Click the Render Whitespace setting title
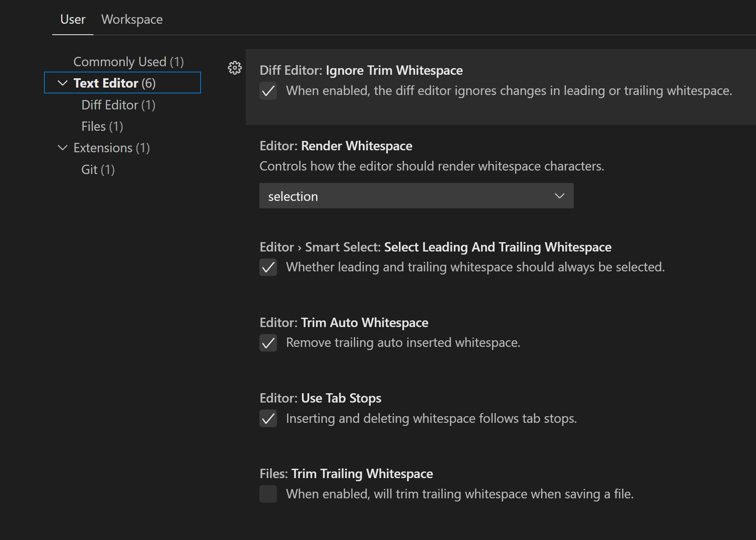This screenshot has width=756, height=540. click(336, 145)
